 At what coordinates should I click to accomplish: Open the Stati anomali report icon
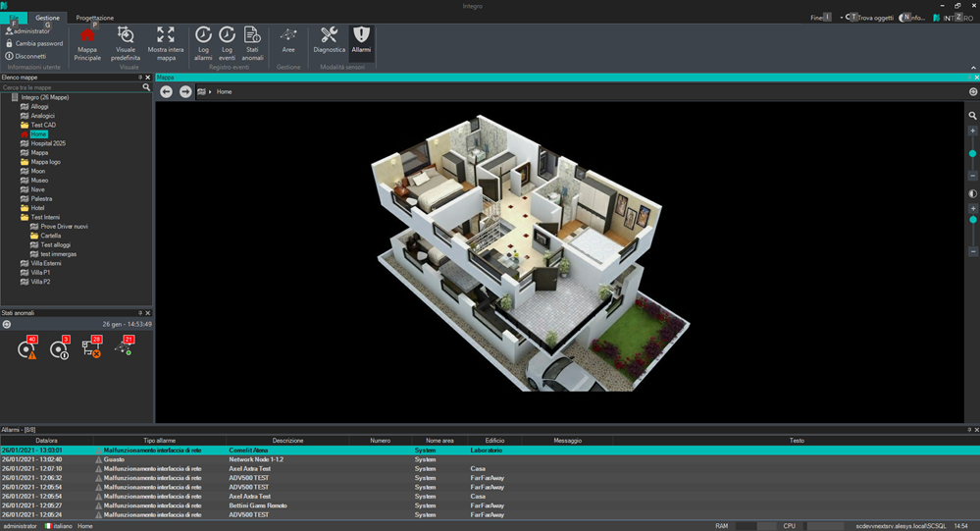click(x=252, y=35)
